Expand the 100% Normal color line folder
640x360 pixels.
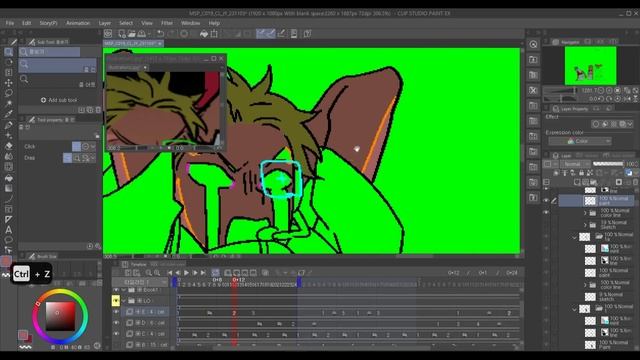(585, 213)
